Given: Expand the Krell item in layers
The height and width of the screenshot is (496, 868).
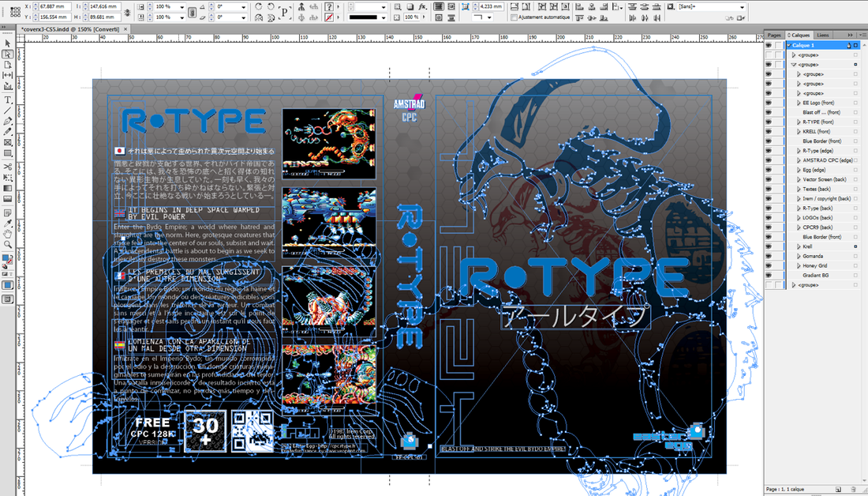Looking at the screenshot, I should click(799, 246).
